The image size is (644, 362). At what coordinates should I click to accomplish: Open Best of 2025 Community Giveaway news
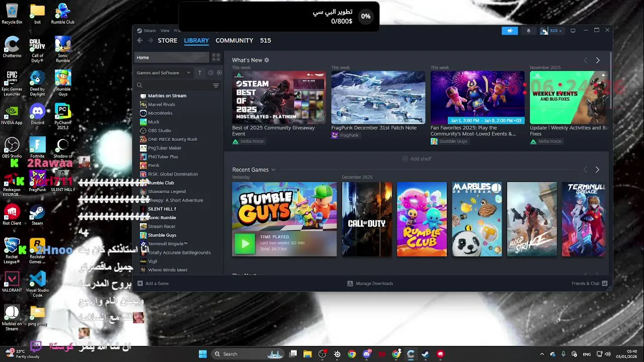tap(279, 98)
